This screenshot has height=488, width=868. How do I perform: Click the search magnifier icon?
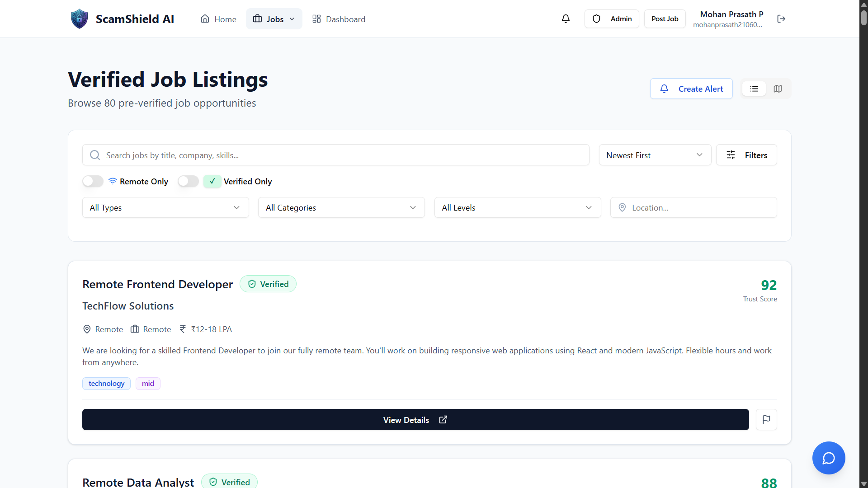tap(95, 155)
